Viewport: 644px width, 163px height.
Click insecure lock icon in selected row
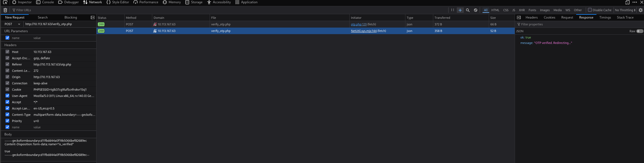[x=155, y=31]
